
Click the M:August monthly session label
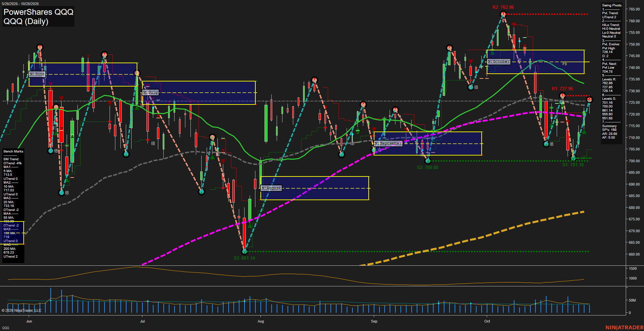[271, 188]
